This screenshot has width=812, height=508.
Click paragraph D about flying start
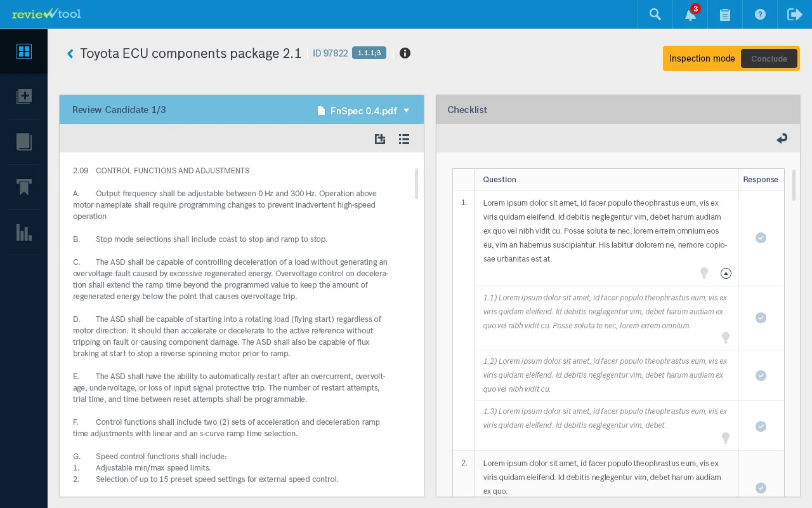tap(227, 336)
